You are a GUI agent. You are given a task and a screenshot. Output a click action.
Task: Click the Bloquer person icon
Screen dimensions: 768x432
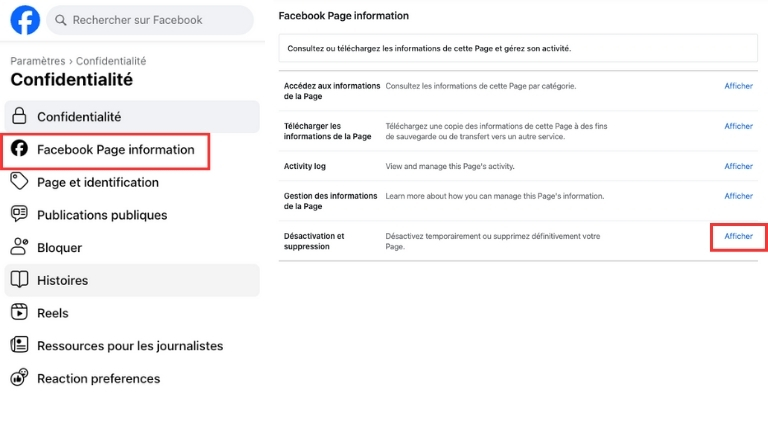[x=20, y=247]
